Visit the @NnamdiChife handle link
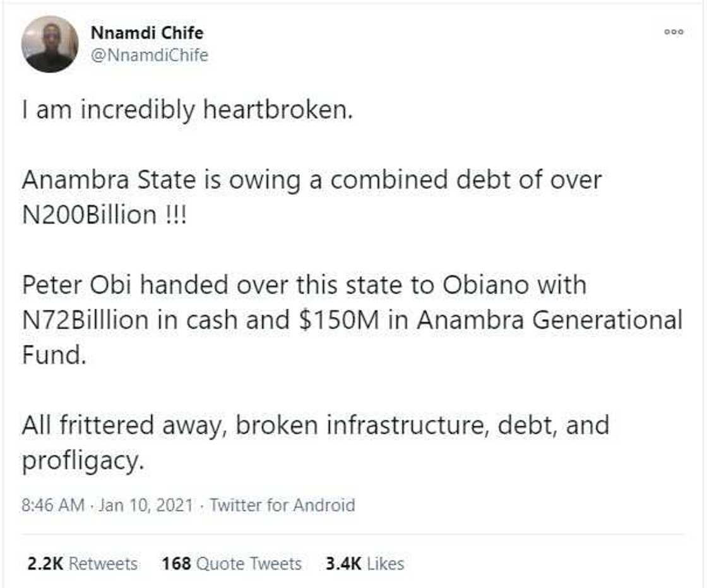 click(x=150, y=55)
